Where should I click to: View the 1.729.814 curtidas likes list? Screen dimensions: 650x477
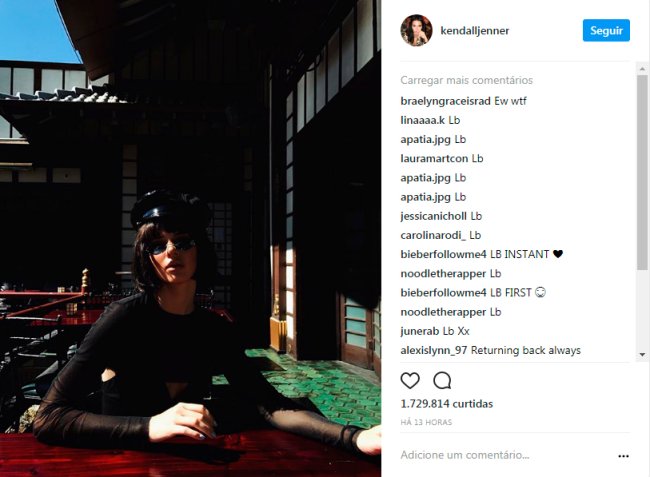[446, 404]
